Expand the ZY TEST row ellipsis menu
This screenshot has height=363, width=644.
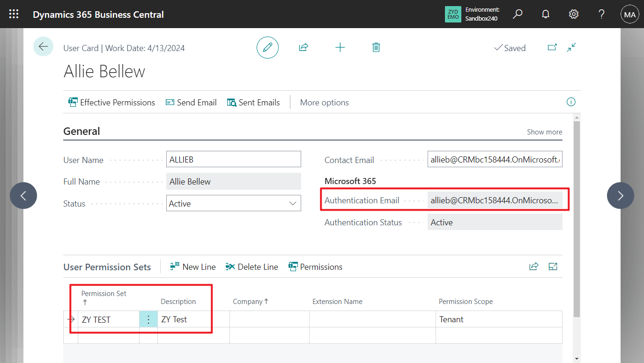[148, 319]
